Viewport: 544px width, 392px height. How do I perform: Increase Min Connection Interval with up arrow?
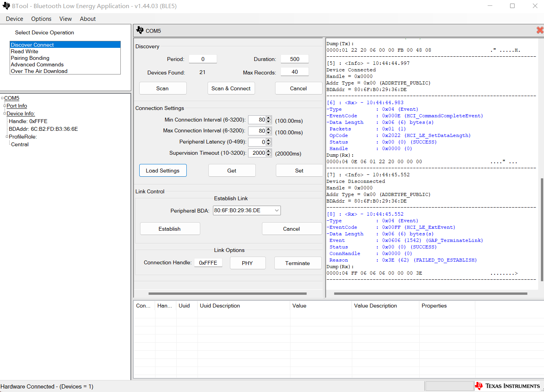click(x=269, y=118)
